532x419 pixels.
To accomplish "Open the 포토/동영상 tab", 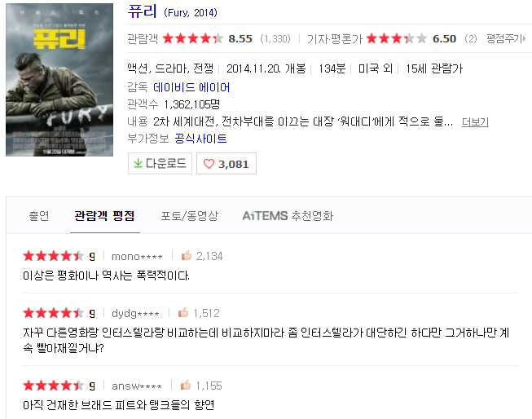I will coord(189,215).
